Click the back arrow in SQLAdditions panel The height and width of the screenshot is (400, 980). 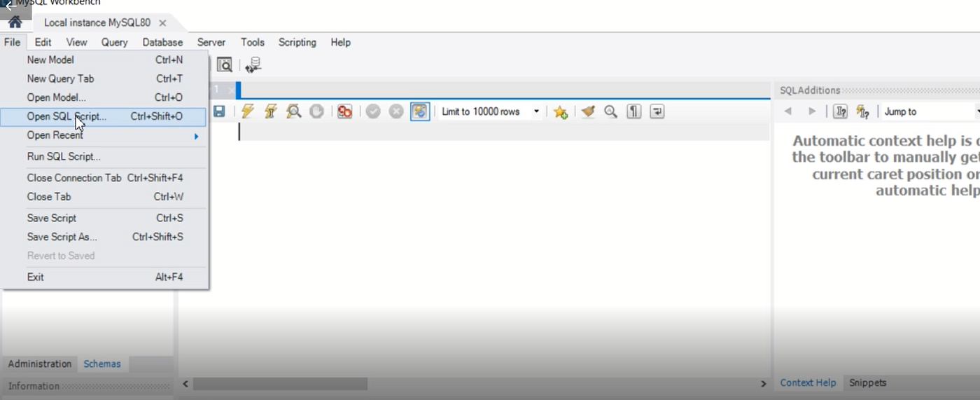tap(788, 111)
